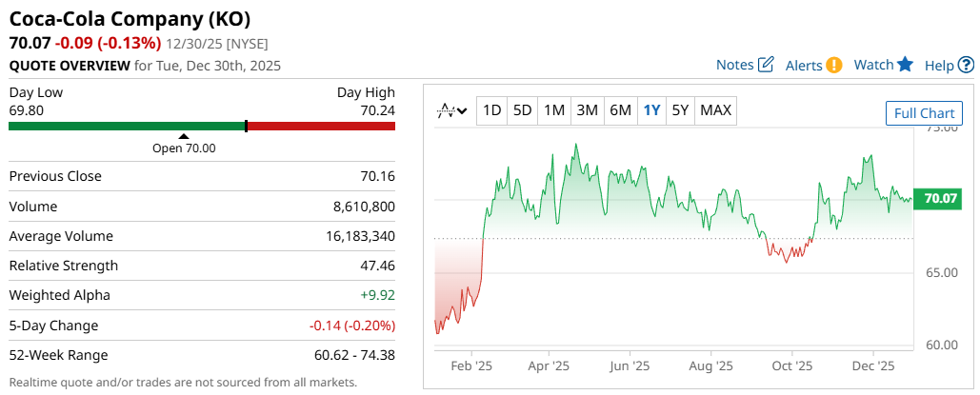Image resolution: width=980 pixels, height=395 pixels.
Task: Click the red portion of day range bar
Action: point(321,126)
